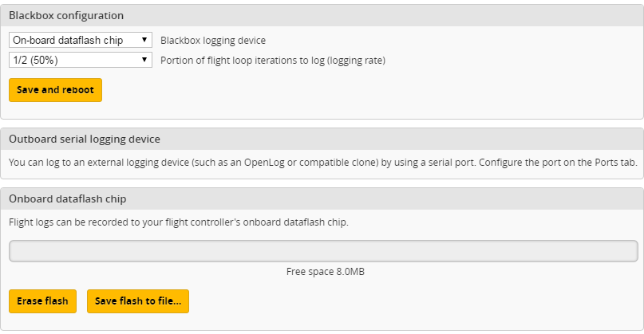Select the '1/2 (50%)' text in dropdown
Viewport: 644px width, 334px height.
click(35, 60)
